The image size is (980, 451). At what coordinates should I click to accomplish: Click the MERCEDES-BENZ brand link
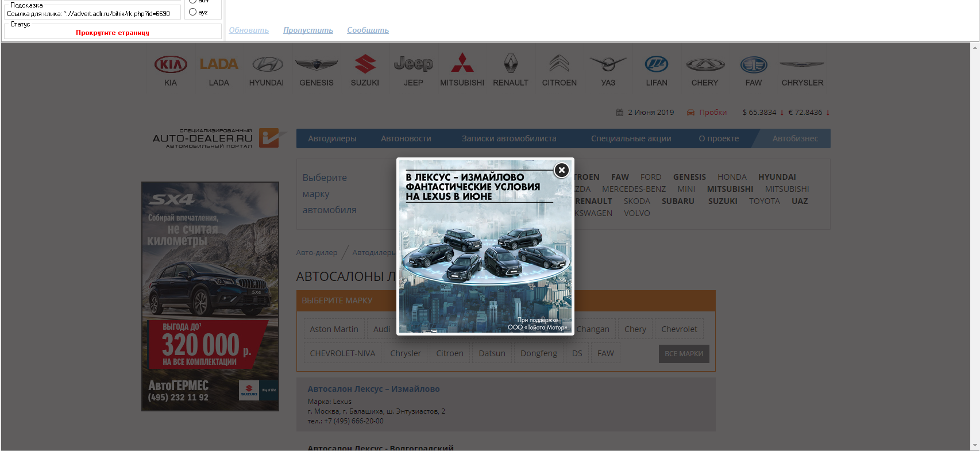(634, 189)
